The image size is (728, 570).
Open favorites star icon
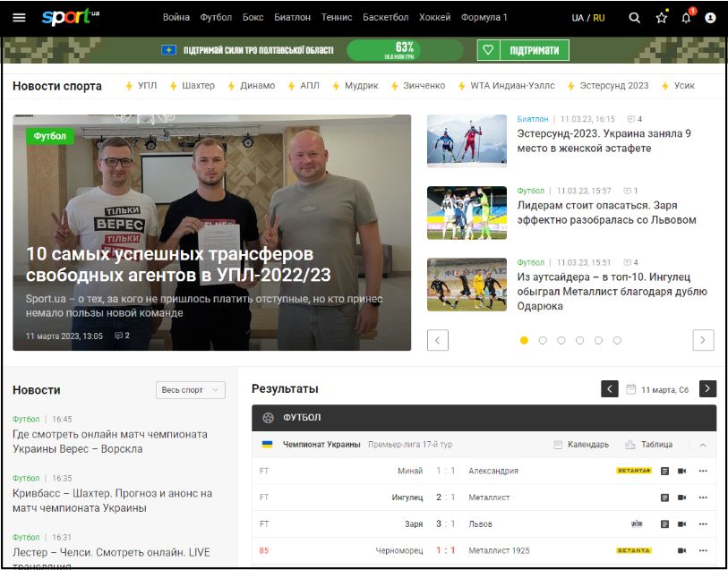point(661,18)
